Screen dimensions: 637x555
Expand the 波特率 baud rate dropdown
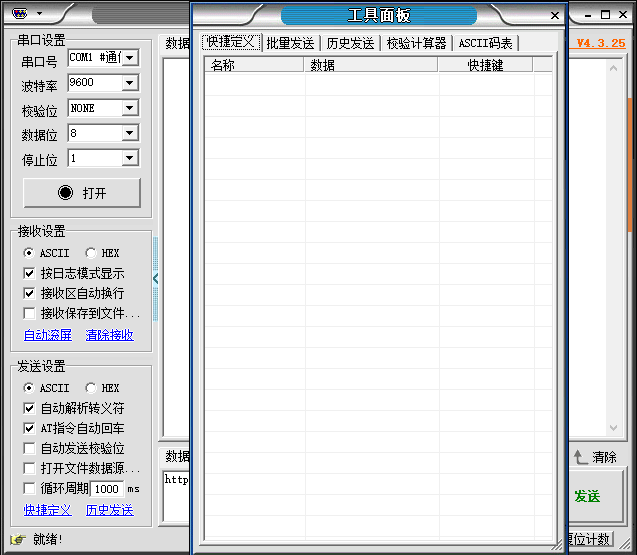click(130, 83)
